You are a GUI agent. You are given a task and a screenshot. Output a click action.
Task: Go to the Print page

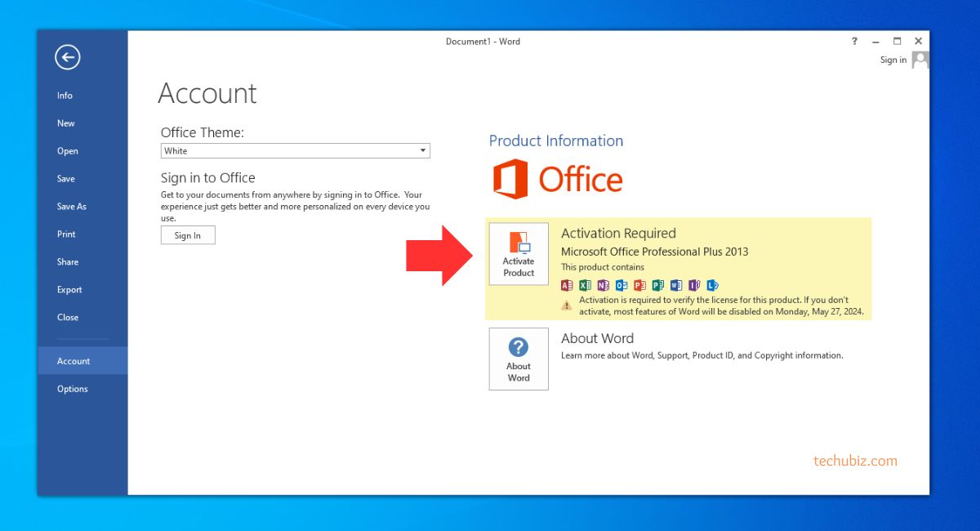coord(83,234)
